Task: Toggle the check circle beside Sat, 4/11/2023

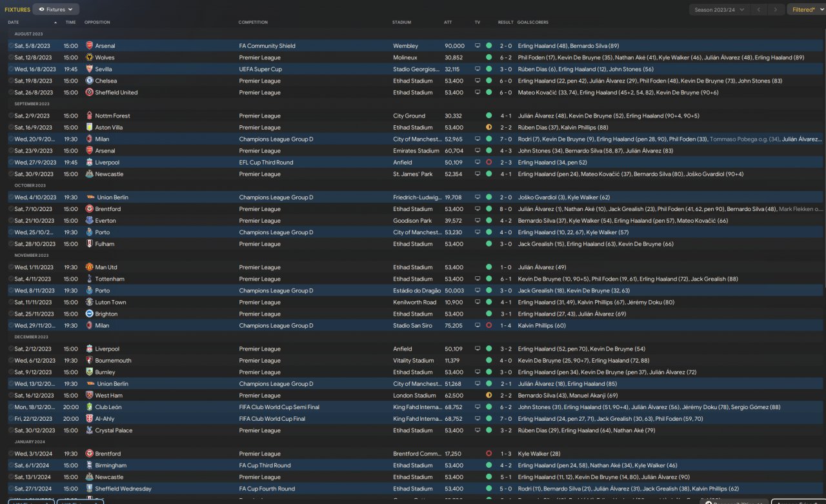Action: point(11,279)
